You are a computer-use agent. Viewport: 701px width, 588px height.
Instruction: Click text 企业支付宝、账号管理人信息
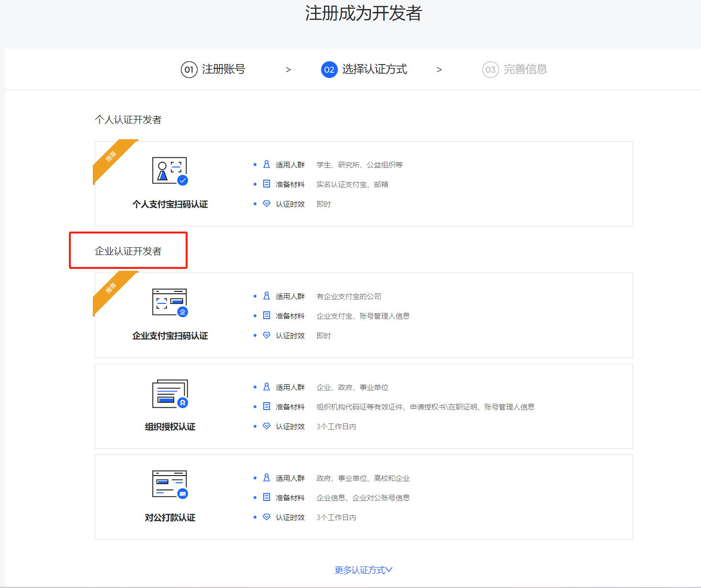363,316
